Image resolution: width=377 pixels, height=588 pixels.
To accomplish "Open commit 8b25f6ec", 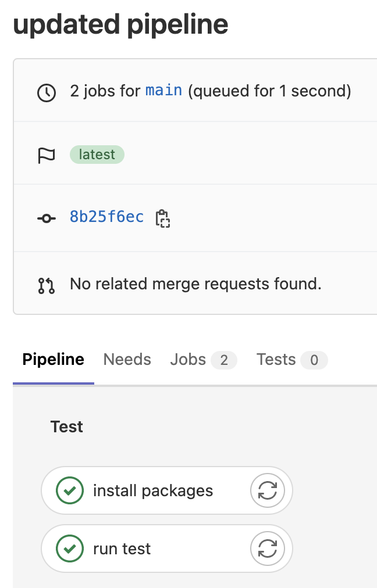I will [x=106, y=217].
